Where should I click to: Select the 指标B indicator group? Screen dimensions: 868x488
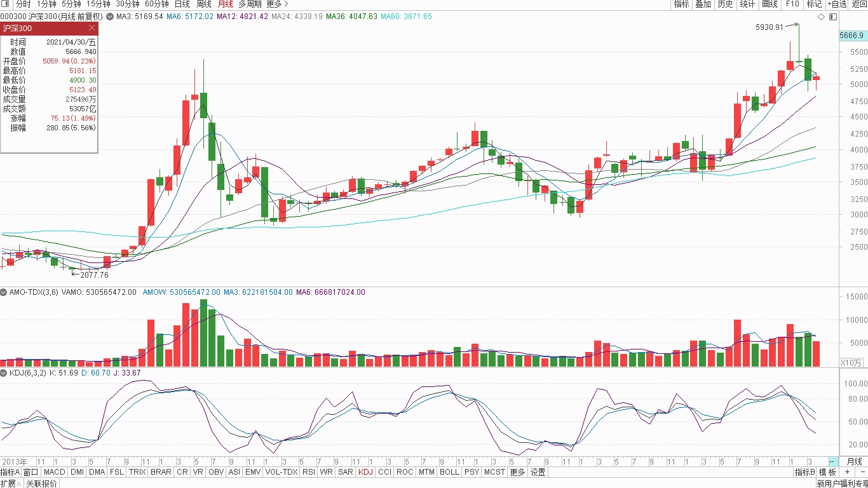pyautogui.click(x=805, y=472)
